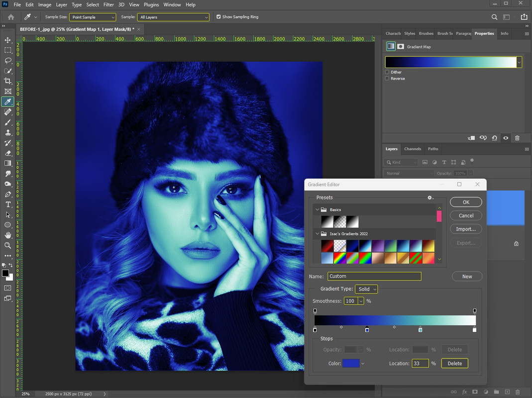Open the stop Color dropdown arrow
Image resolution: width=532 pixels, height=398 pixels.
[363, 363]
